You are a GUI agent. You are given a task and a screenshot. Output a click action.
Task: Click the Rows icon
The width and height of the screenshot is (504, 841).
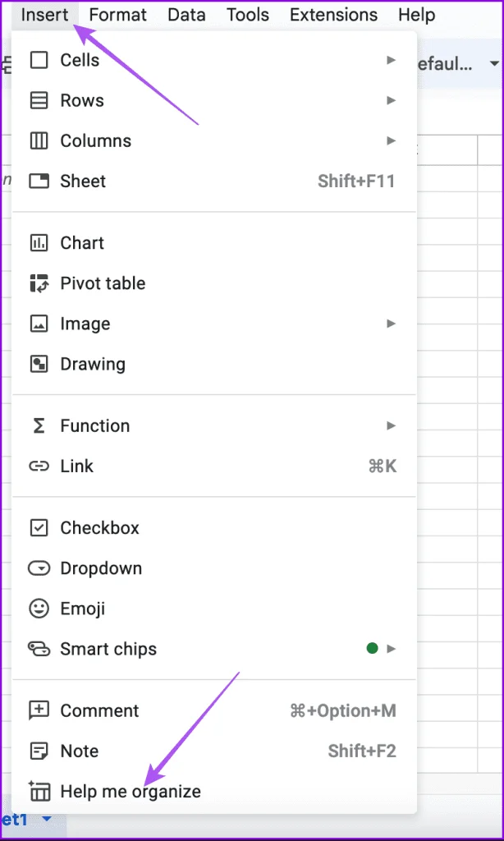coord(39,101)
